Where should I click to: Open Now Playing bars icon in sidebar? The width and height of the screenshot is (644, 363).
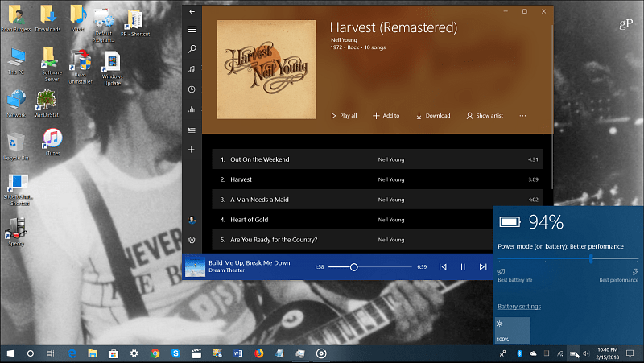pos(192,109)
